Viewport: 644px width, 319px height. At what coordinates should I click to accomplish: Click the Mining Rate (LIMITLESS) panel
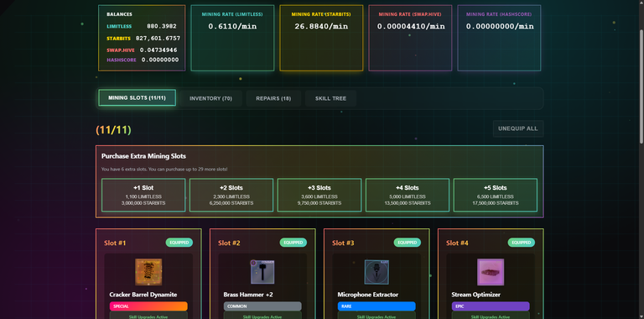click(232, 38)
